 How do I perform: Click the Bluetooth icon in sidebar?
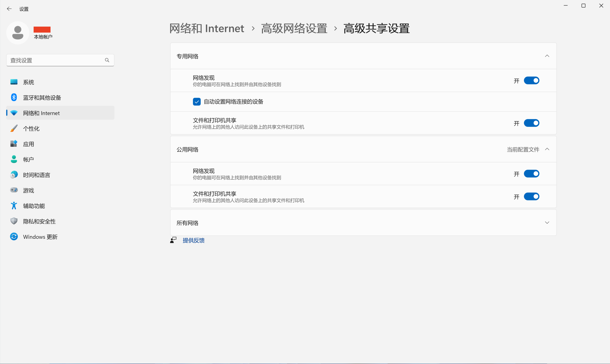click(14, 97)
